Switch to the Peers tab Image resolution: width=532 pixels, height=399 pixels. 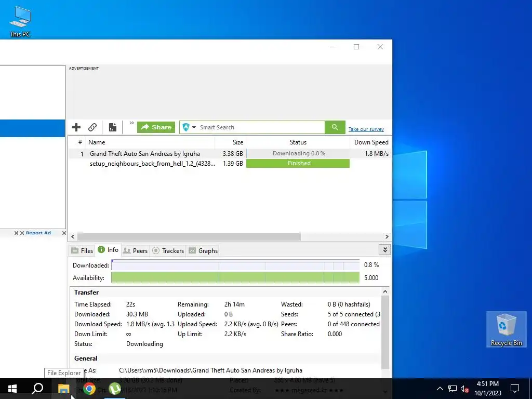(x=136, y=250)
